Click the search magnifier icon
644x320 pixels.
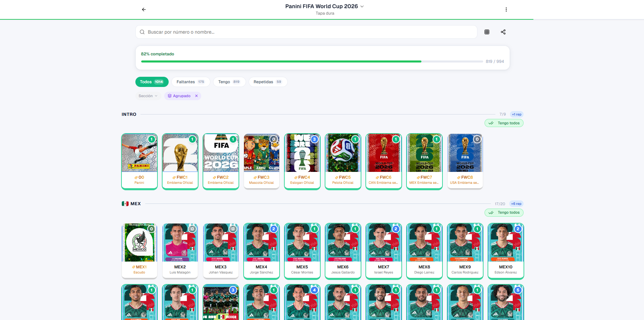tap(142, 32)
